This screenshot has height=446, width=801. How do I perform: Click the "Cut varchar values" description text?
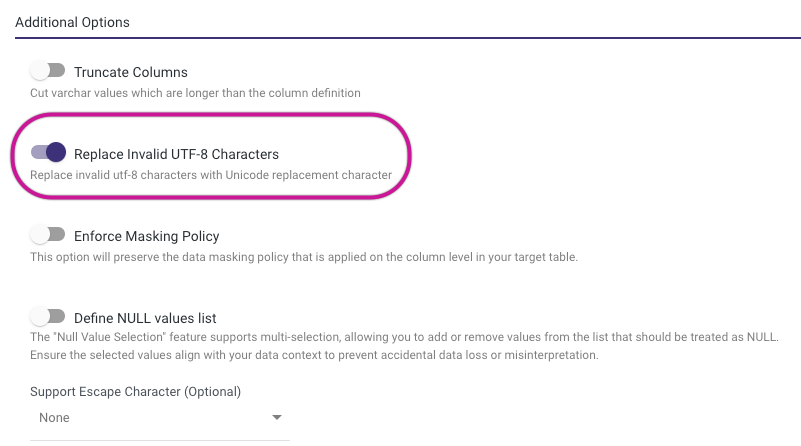pyautogui.click(x=195, y=93)
